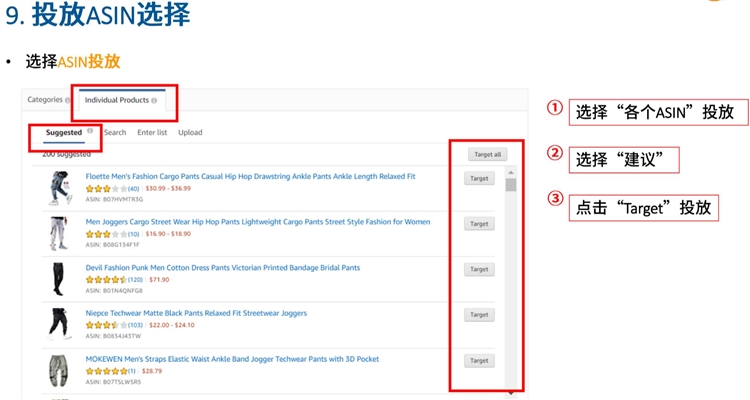
Task: Click the star rating of Devil Fashion pants
Action: [106, 280]
